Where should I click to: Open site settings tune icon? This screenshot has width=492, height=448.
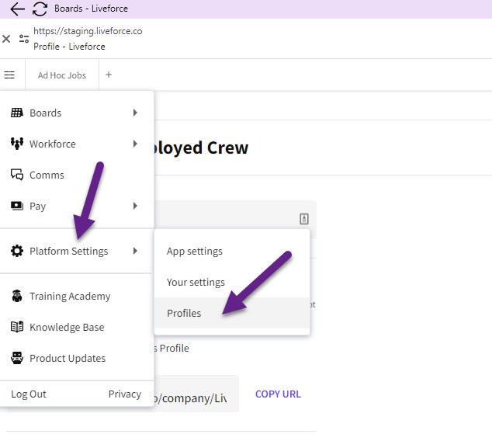pos(24,39)
